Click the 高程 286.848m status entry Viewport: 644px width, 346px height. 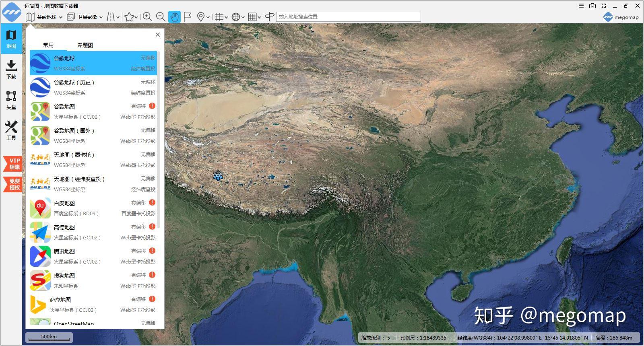coord(613,338)
